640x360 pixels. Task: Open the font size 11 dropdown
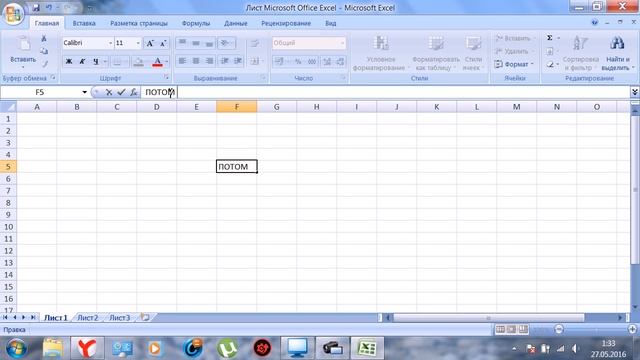click(138, 43)
